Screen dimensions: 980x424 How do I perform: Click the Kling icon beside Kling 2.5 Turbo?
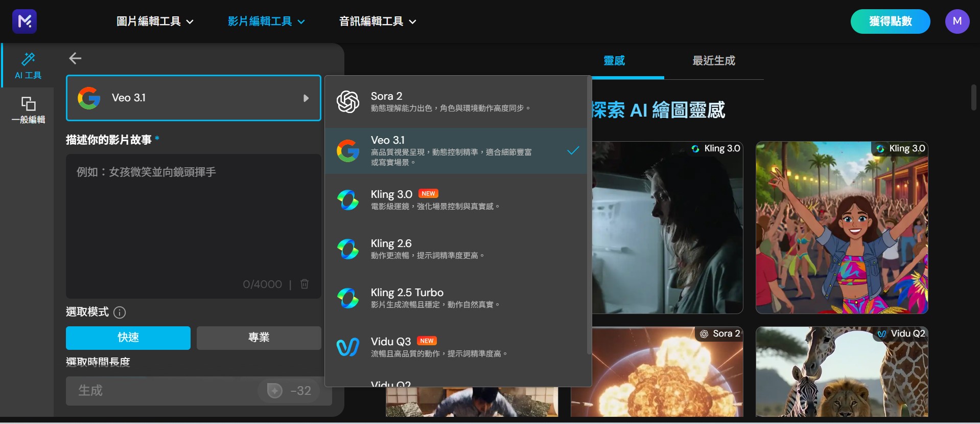(x=348, y=298)
